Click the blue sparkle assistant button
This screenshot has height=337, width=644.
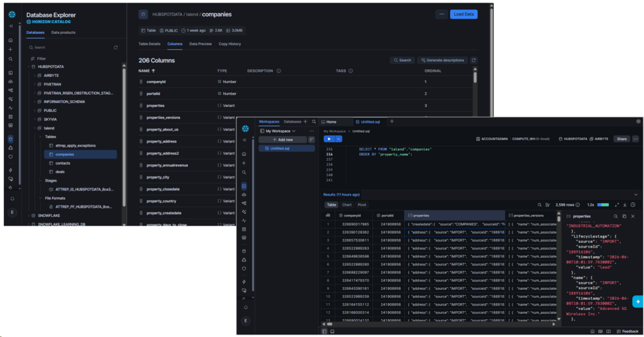638,302
